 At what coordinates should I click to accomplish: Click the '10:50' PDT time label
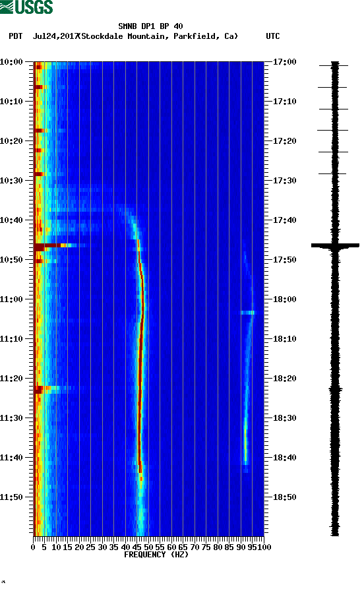[11, 260]
